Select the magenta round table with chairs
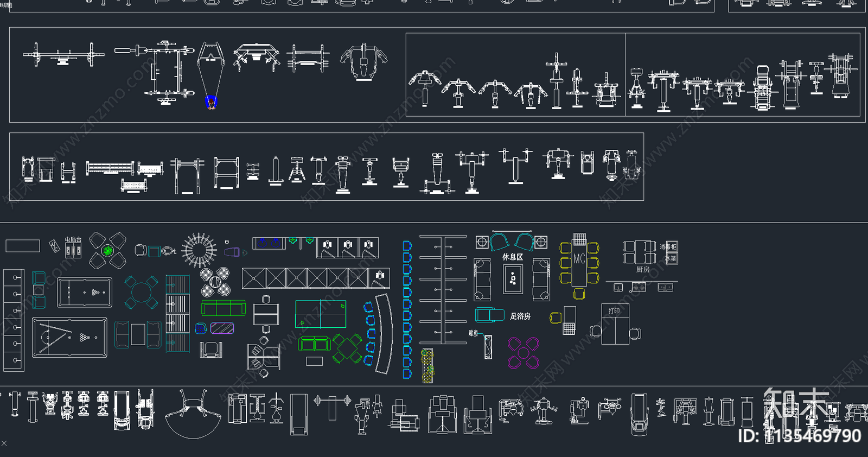The width and height of the screenshot is (868, 457). (523, 353)
